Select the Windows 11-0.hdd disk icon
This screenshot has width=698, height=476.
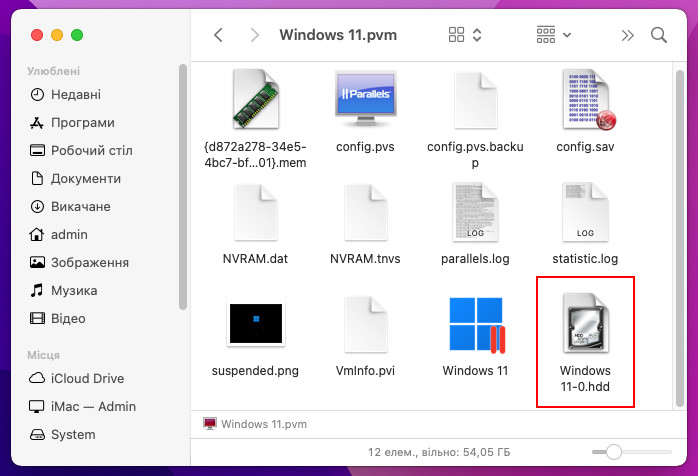tap(585, 323)
